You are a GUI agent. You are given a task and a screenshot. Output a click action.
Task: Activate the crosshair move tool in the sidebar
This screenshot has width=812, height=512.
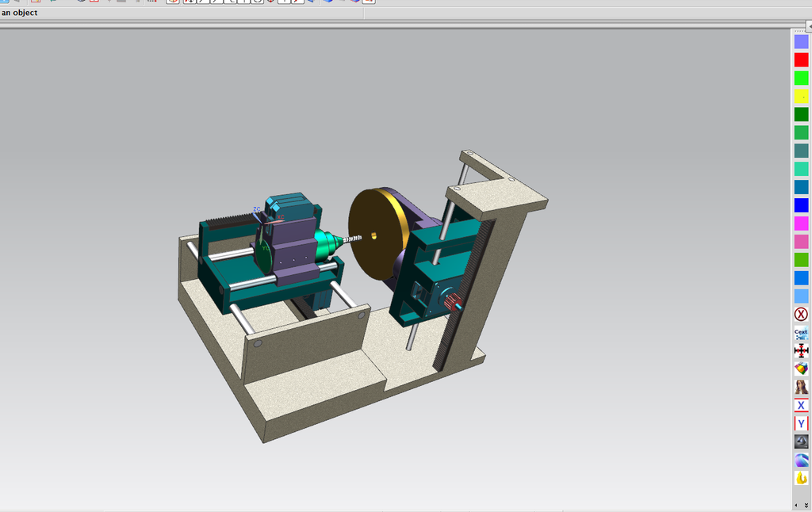click(x=802, y=350)
